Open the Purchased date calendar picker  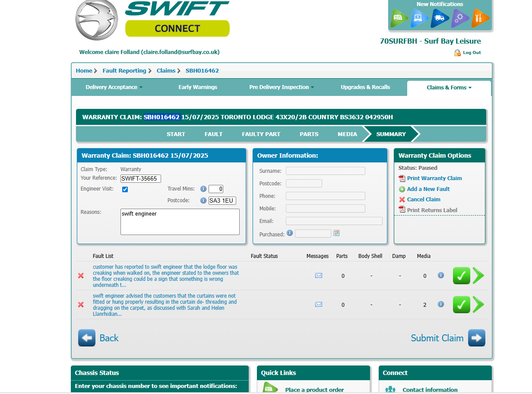(336, 233)
